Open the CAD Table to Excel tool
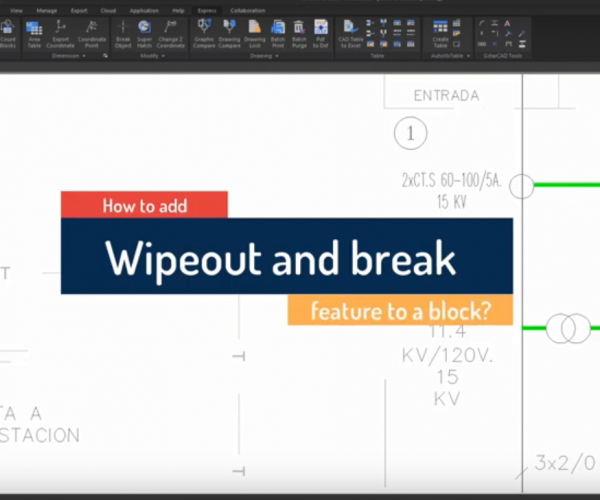This screenshot has height=500, width=600. (351, 34)
